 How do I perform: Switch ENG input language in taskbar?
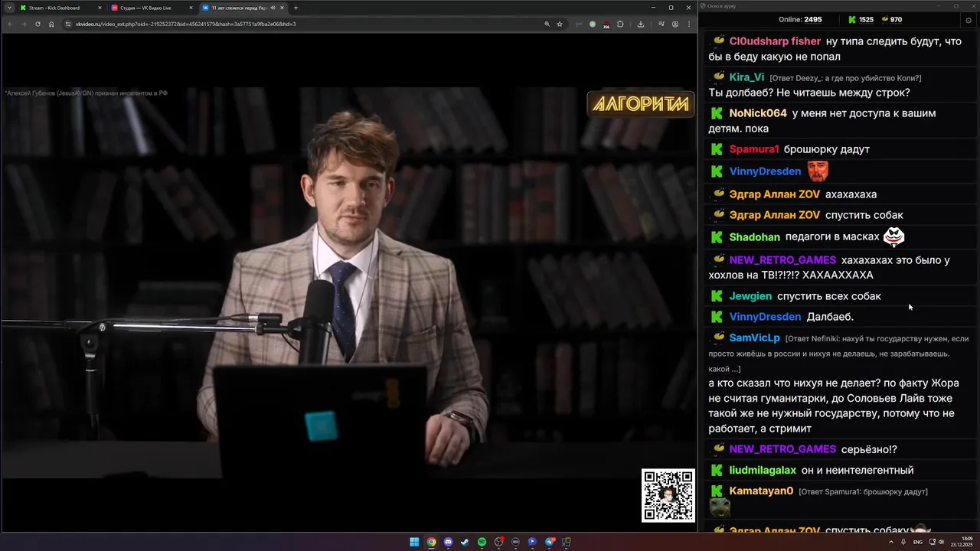point(918,542)
